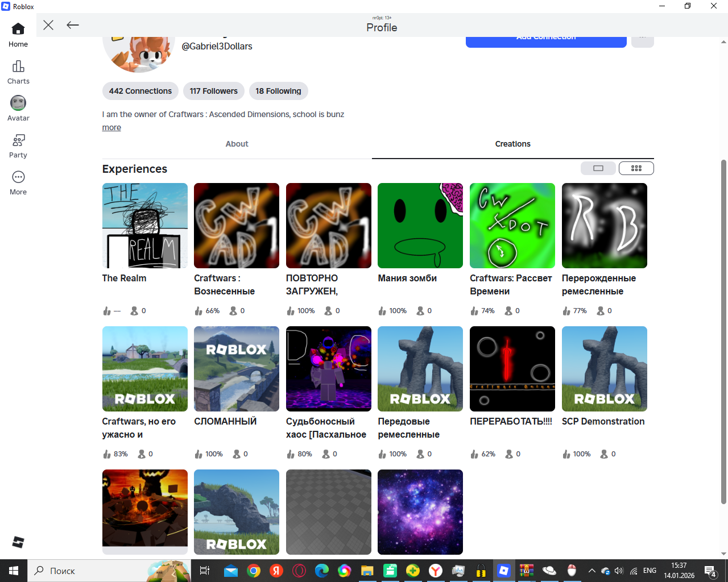728x582 pixels.
Task: Open the About tab
Action: point(237,144)
